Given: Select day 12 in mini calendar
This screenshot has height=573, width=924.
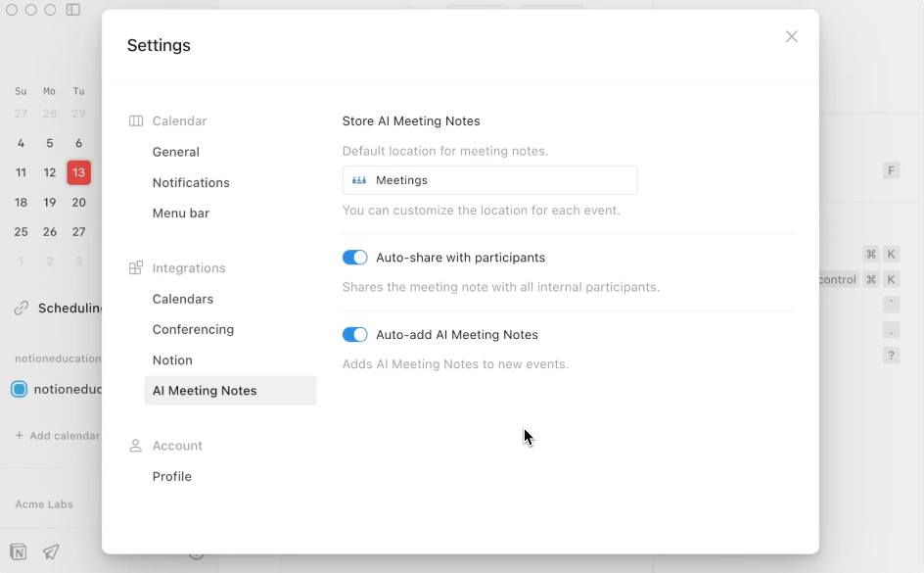Looking at the screenshot, I should (x=50, y=172).
